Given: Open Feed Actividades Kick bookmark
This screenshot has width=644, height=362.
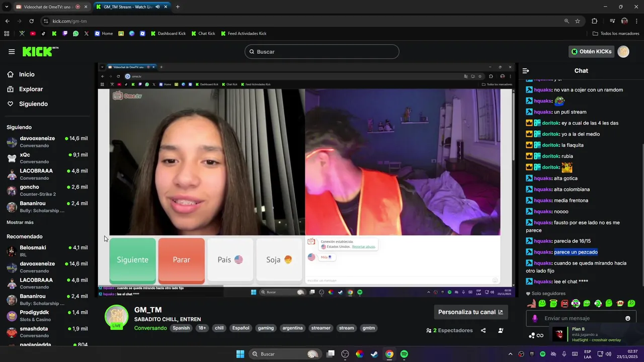Looking at the screenshot, I should point(244,34).
